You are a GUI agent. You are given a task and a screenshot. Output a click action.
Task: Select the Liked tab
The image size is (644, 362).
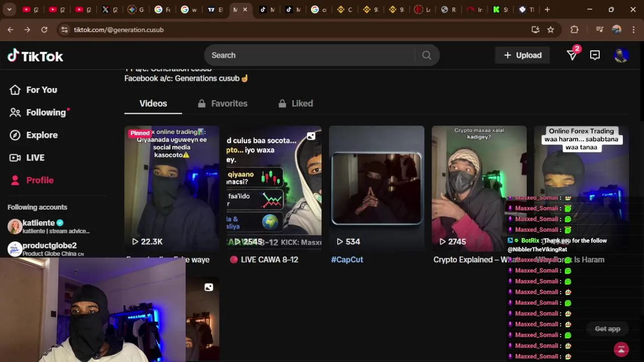296,104
